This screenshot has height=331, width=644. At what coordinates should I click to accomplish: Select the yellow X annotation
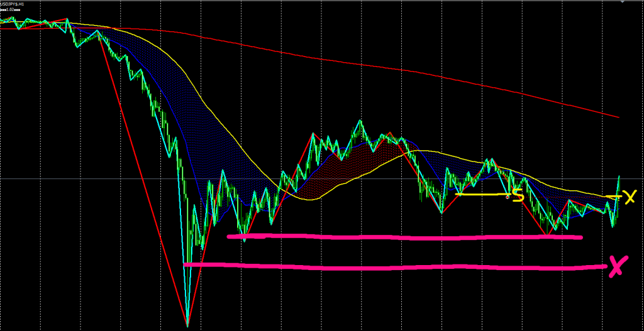[x=629, y=198]
